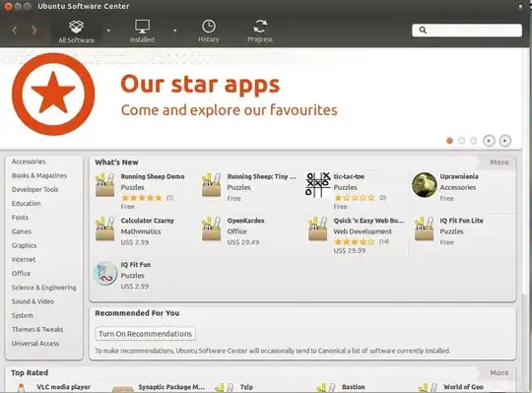Open Quick 'n Easy Web Builder icon

(x=317, y=229)
